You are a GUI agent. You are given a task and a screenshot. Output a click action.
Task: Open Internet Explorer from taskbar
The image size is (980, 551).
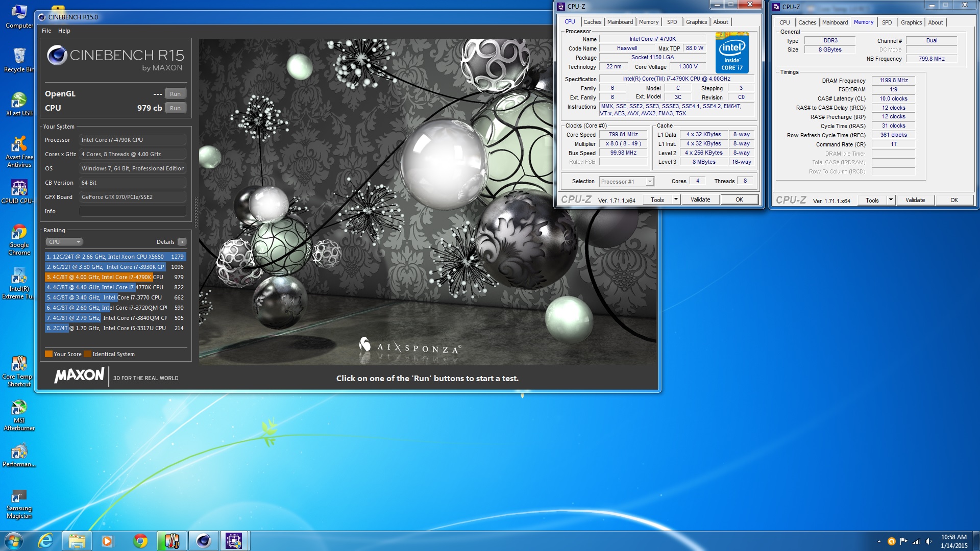pyautogui.click(x=46, y=541)
